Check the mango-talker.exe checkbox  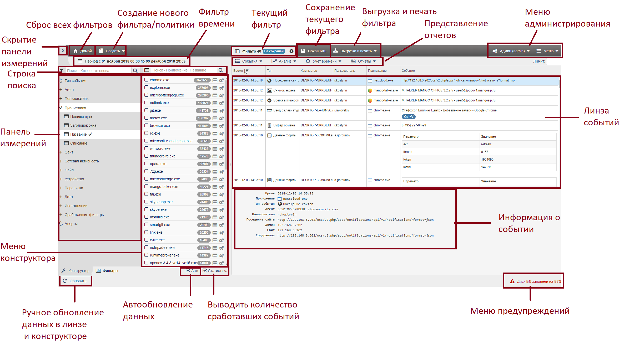[146, 187]
